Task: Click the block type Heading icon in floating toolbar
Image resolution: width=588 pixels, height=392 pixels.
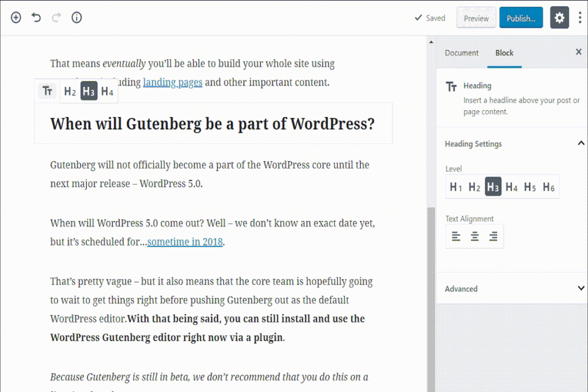Action: (47, 91)
